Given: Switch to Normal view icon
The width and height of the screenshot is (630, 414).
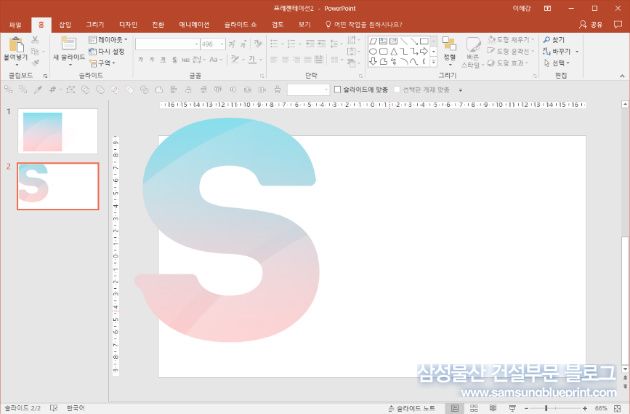Looking at the screenshot, I should 454,408.
